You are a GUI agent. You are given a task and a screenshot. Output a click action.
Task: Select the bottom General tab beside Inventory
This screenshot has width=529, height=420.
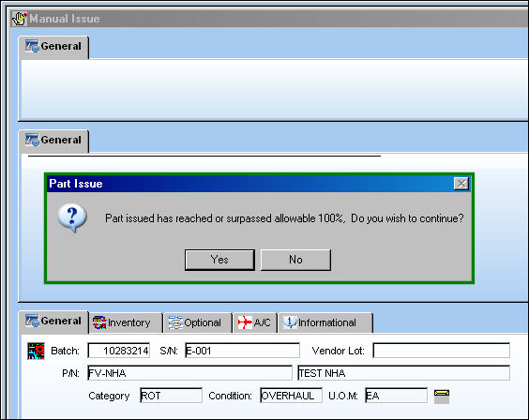54,322
